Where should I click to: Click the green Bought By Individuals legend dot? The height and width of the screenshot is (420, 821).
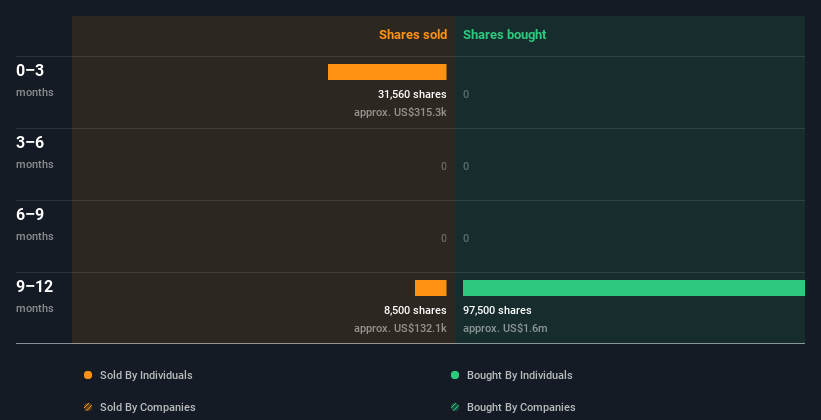click(x=455, y=375)
